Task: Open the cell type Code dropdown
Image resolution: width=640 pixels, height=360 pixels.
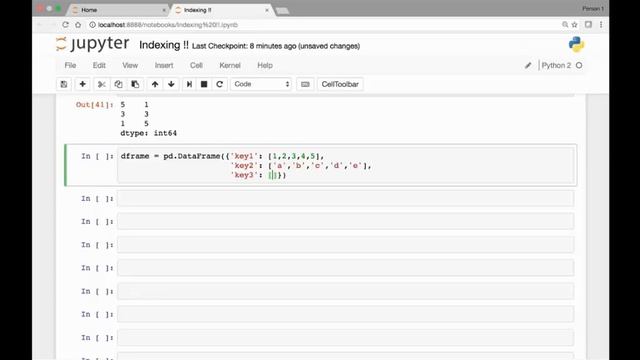Action: [x=261, y=84]
